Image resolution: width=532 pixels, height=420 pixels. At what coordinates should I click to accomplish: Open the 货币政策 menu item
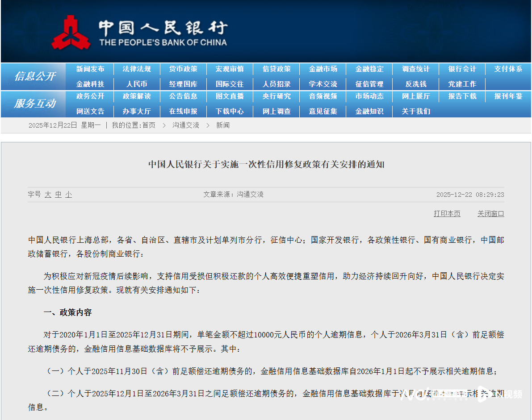point(183,69)
